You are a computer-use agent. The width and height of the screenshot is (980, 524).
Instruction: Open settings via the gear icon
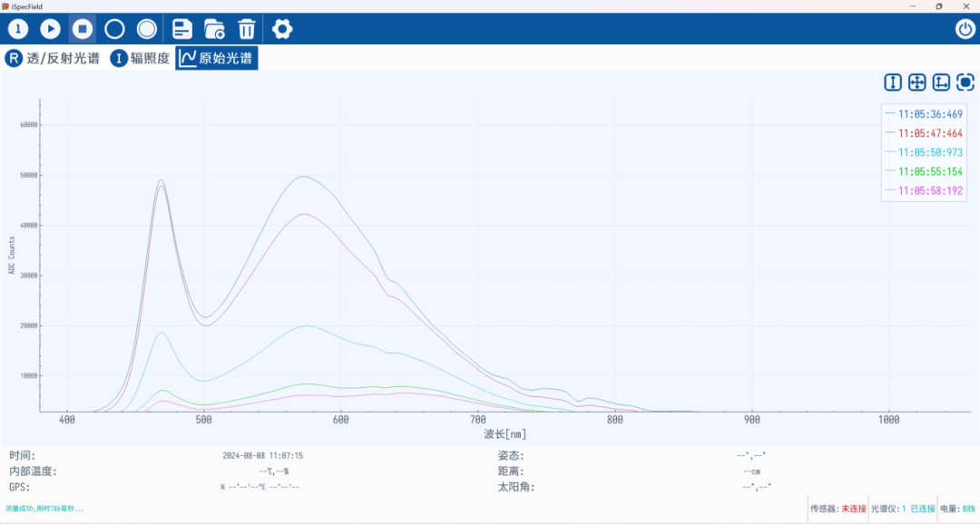[x=282, y=29]
